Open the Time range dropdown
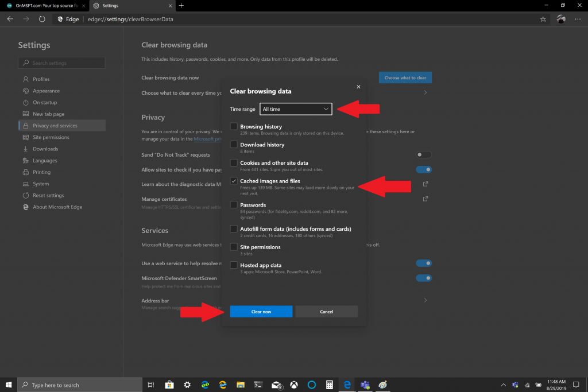 pyautogui.click(x=296, y=108)
